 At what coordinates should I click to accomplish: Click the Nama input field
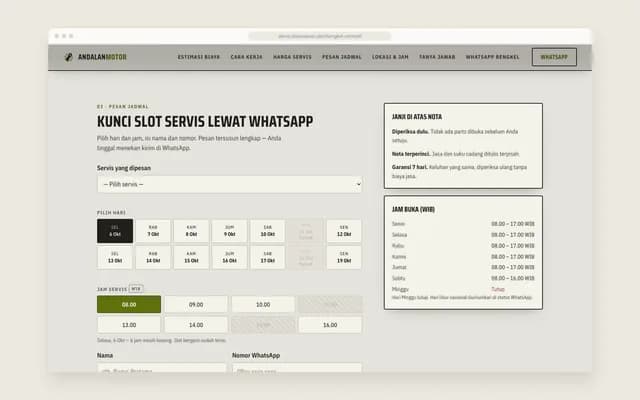pos(162,368)
